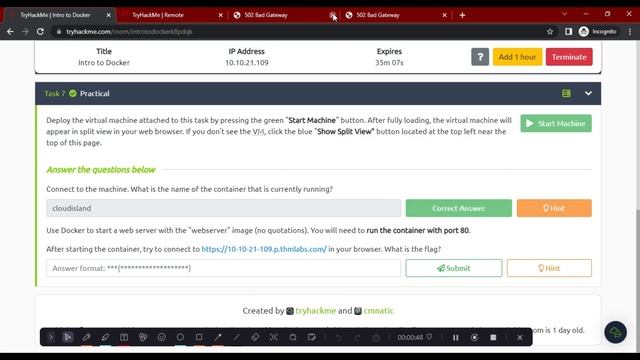This screenshot has width=640, height=360.
Task: Open the shapes sticker tool
Action: (143, 337)
